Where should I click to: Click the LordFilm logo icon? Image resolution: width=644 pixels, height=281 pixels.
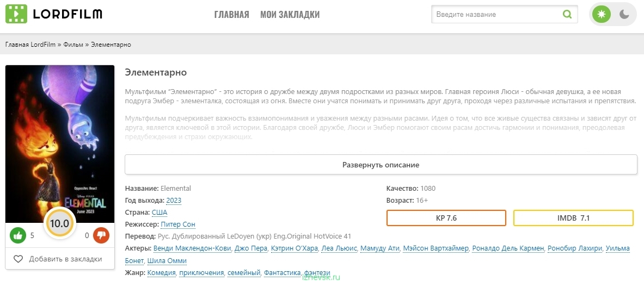[x=16, y=14]
